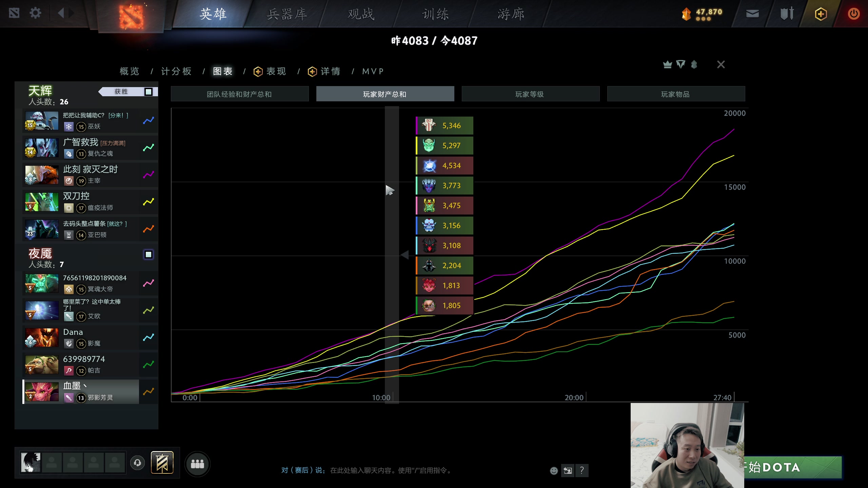Toggle brown graph line for 邪影芳灵 player
868x488 pixels.
click(x=149, y=391)
